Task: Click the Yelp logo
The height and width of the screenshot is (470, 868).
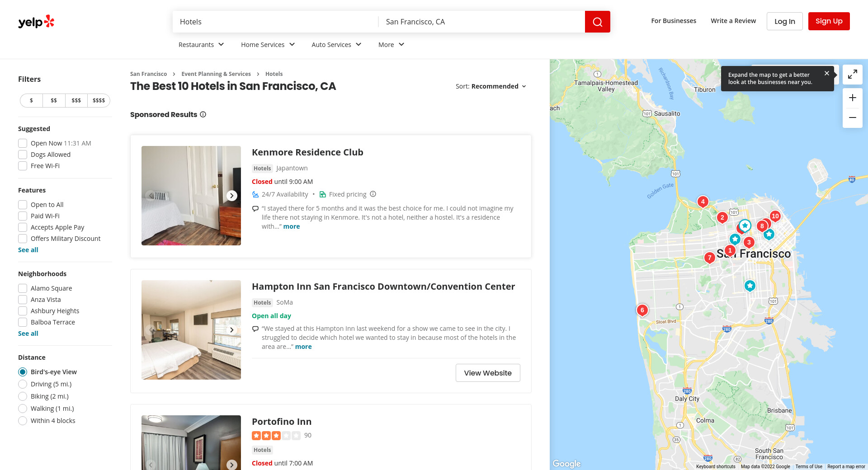Action: coord(36,22)
